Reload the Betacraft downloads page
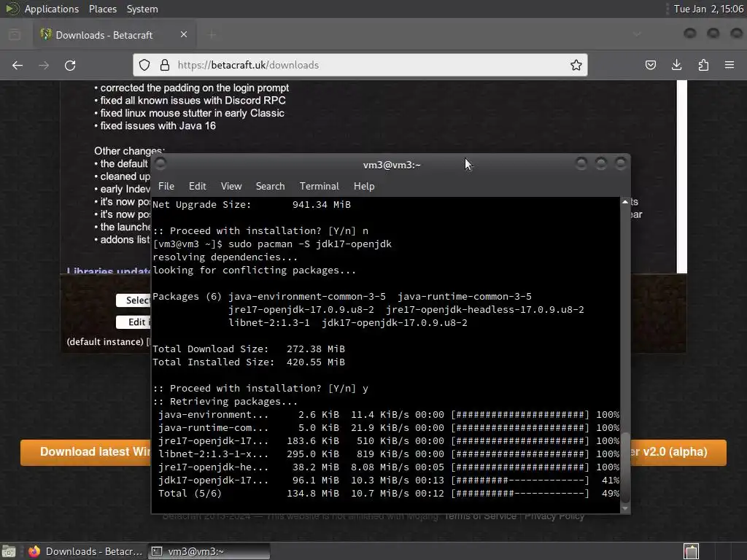This screenshot has height=560, width=747. tap(70, 65)
